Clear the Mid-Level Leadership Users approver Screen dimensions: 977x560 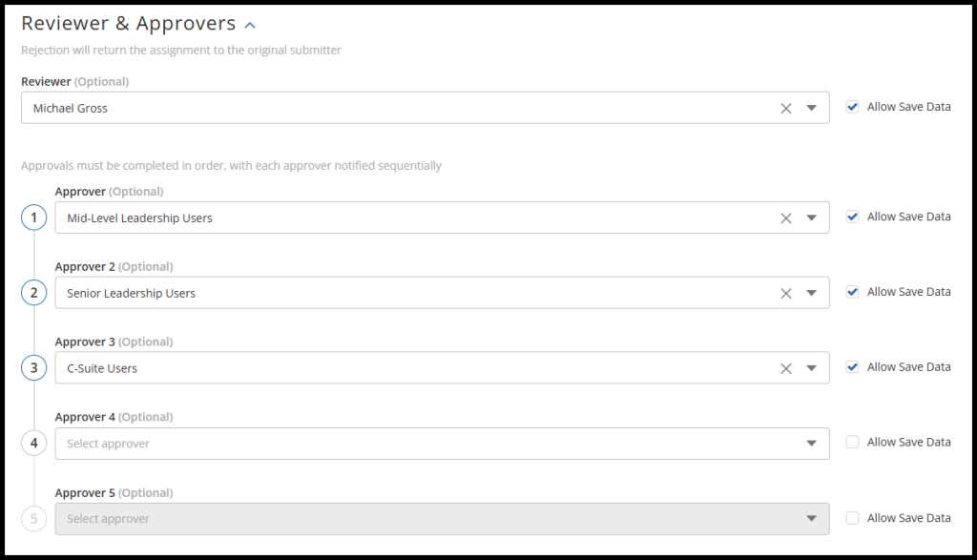(786, 218)
